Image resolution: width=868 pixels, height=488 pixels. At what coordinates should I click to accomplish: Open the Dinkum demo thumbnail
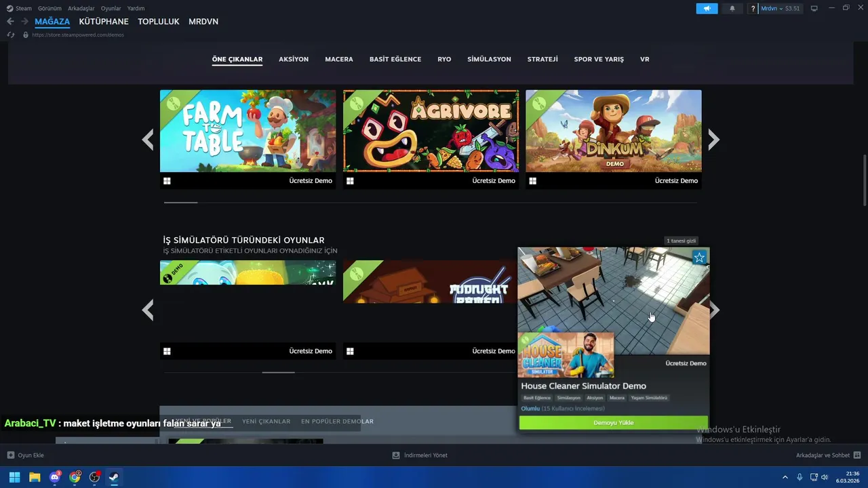click(614, 131)
